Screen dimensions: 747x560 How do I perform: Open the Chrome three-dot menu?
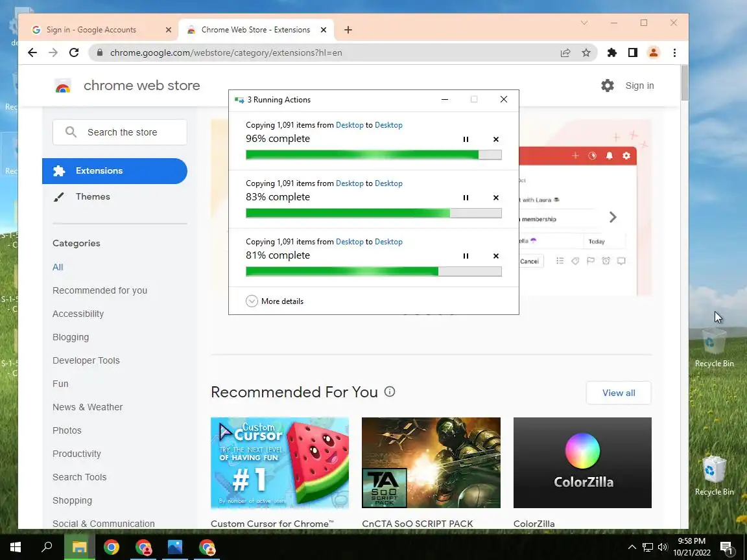(674, 52)
